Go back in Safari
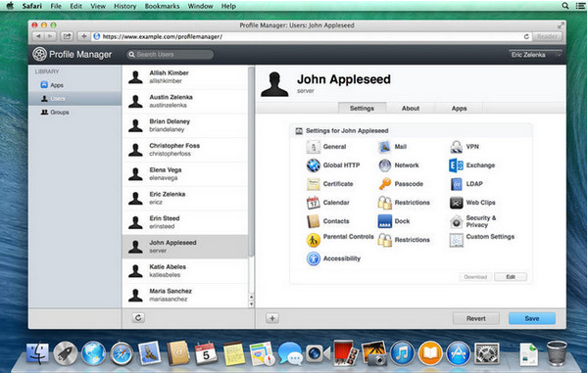The width and height of the screenshot is (588, 373). (38, 36)
